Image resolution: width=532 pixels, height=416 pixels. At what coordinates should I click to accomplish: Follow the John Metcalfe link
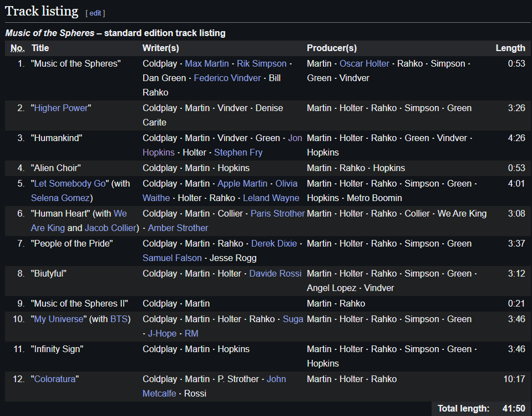214,386
